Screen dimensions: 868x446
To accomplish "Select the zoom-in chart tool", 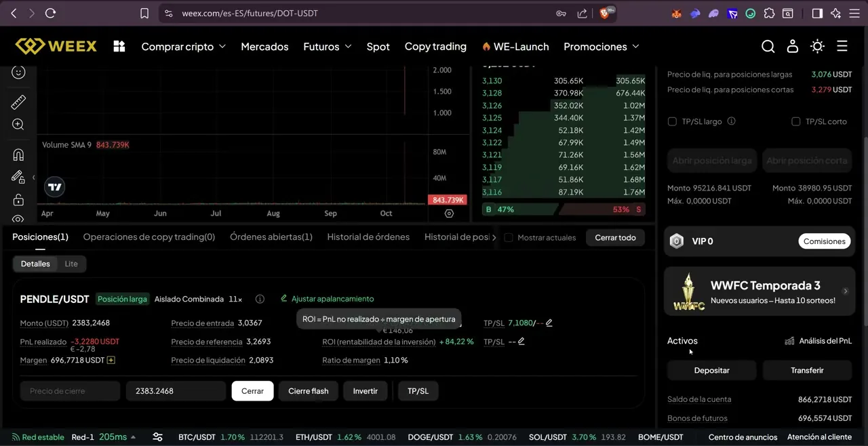I will [x=18, y=124].
